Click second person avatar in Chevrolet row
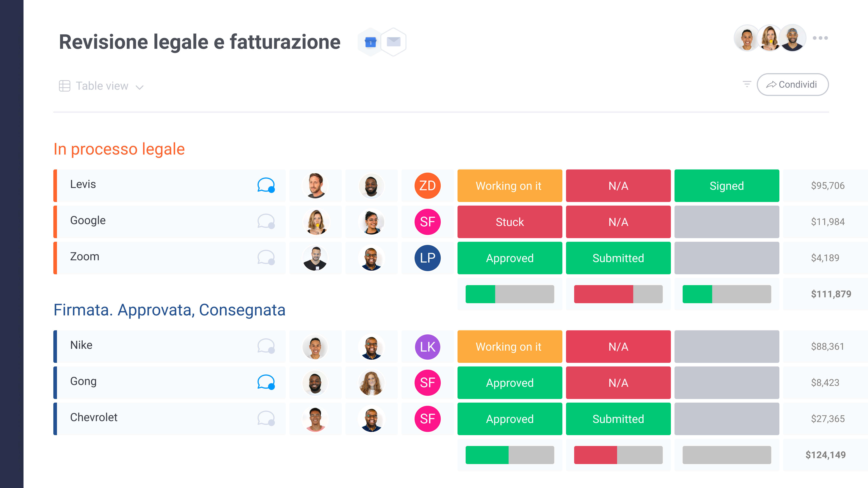This screenshot has height=488, width=868. click(371, 419)
